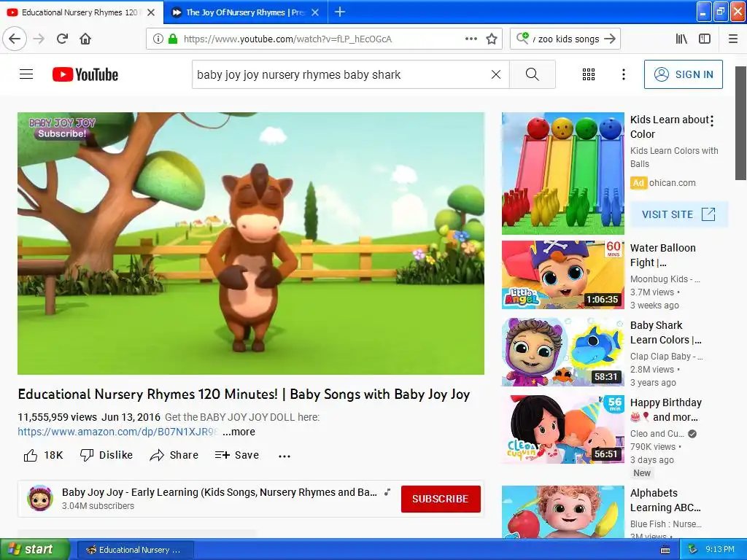Click the green padlock security icon
The image size is (747, 560).
(x=173, y=39)
